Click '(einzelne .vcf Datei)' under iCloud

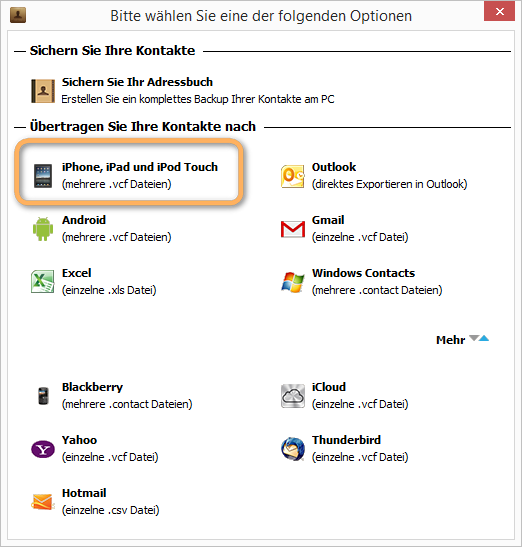coord(360,404)
